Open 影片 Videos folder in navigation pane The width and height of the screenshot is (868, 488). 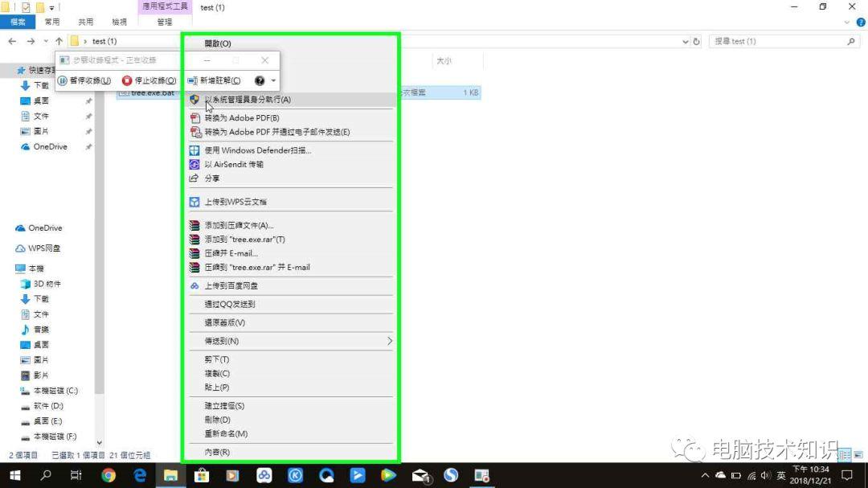41,375
